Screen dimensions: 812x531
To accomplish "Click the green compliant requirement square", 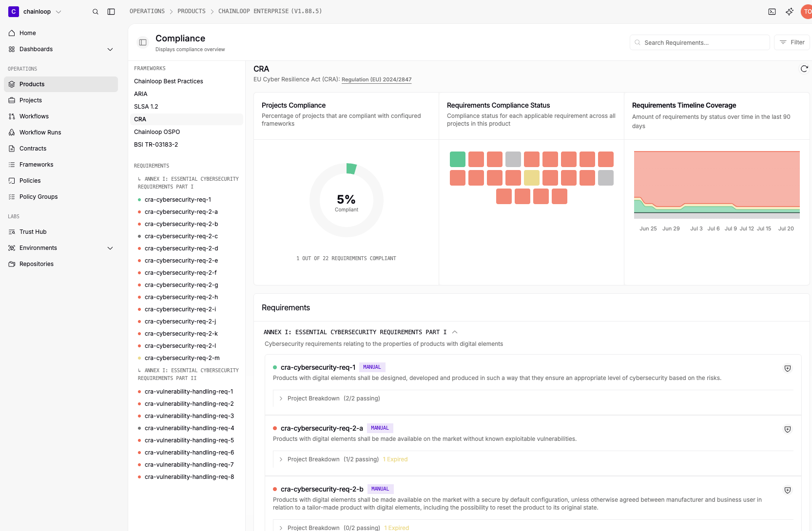I will [x=458, y=159].
